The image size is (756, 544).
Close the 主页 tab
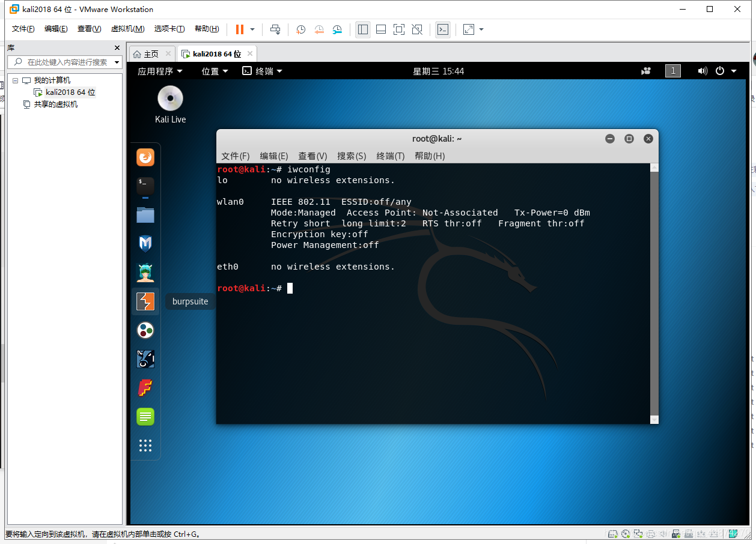point(168,53)
